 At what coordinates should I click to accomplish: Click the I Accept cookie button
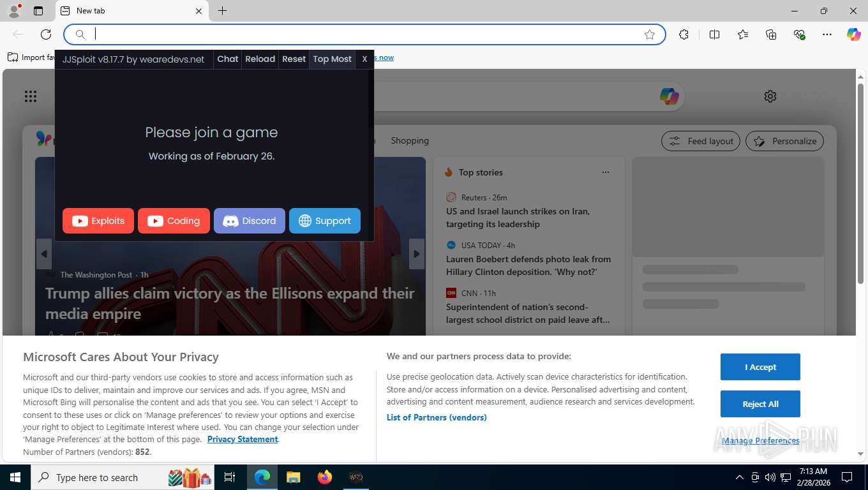tap(760, 367)
